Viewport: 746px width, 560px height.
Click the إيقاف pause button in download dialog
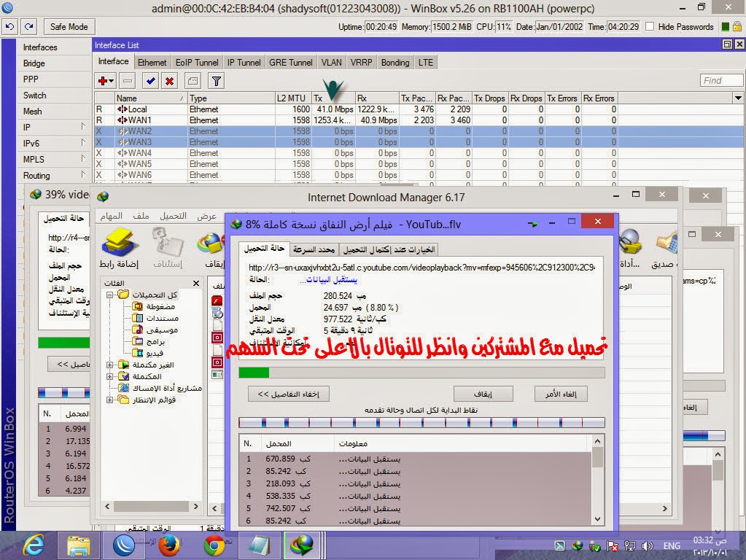pos(483,394)
